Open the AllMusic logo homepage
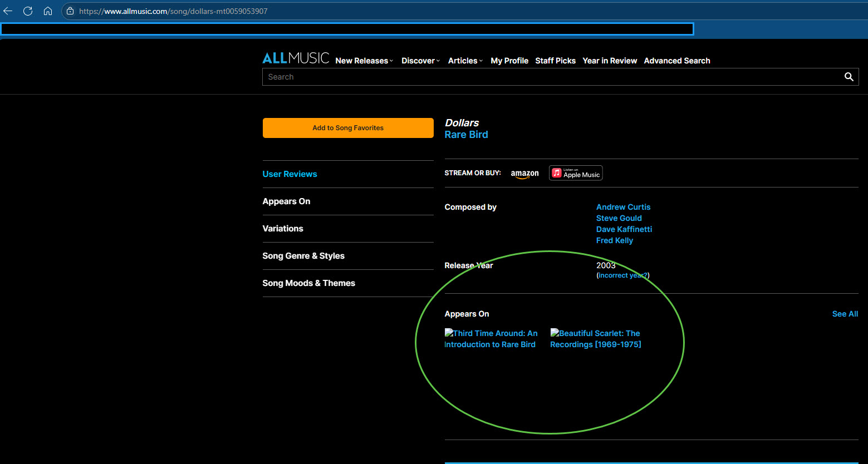The height and width of the screenshot is (464, 868). point(296,58)
